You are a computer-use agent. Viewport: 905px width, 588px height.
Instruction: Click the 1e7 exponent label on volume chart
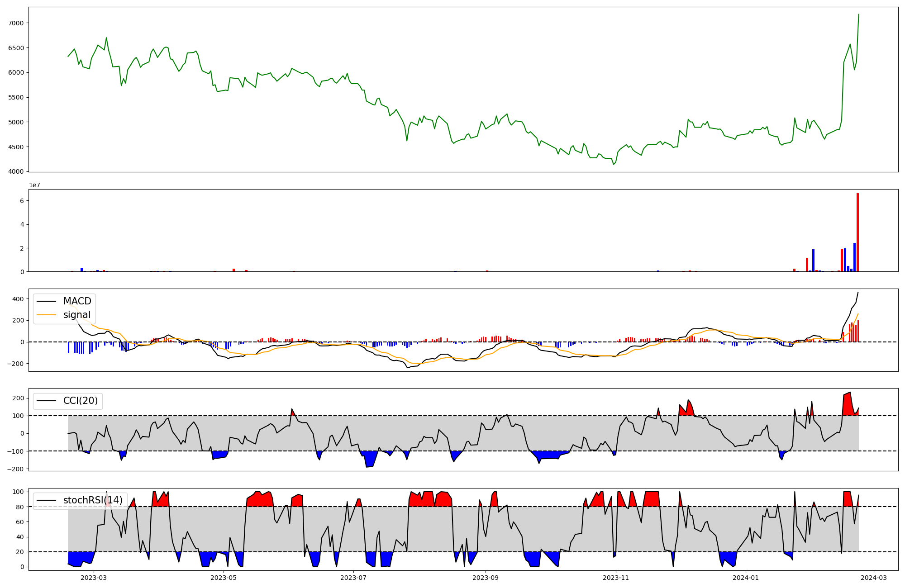click(x=34, y=185)
